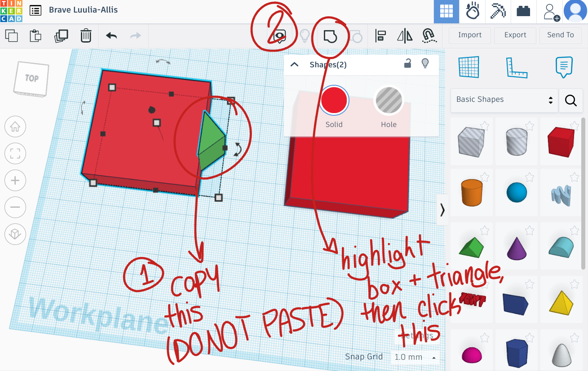Open the Blocks pickaxe workspace
Image resolution: width=588 pixels, height=371 pixels.
[498, 12]
